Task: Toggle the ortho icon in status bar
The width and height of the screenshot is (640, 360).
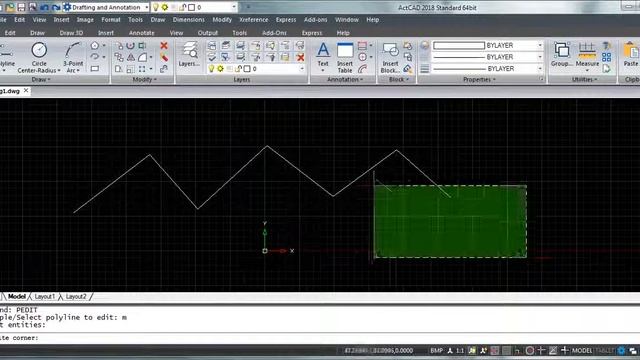Action: [518, 350]
